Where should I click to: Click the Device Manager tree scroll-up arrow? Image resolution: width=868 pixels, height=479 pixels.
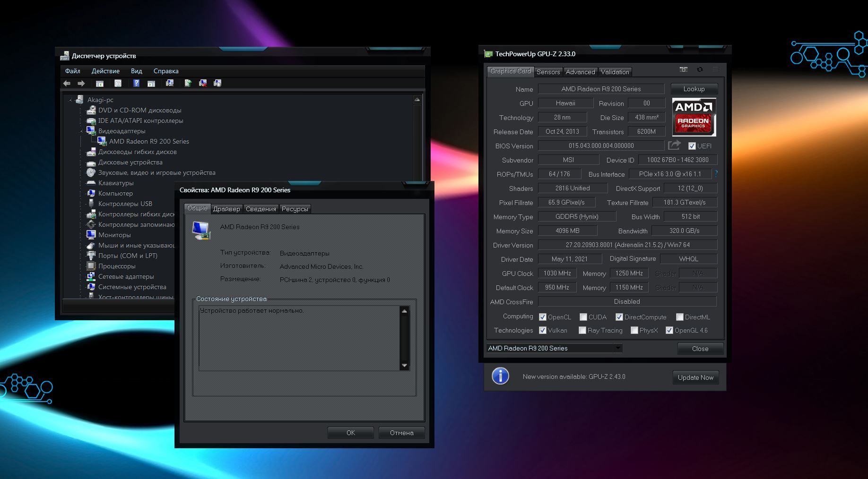coord(417,99)
